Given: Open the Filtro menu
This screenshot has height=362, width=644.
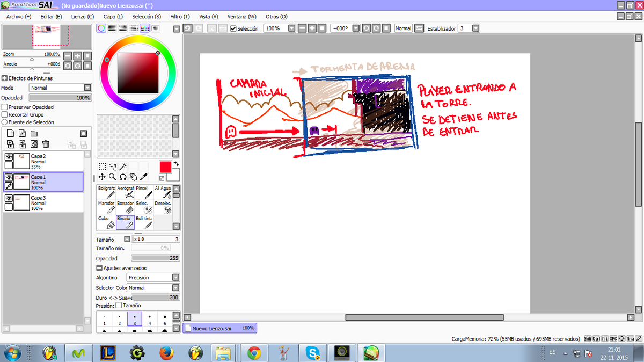Looking at the screenshot, I should point(180,17).
